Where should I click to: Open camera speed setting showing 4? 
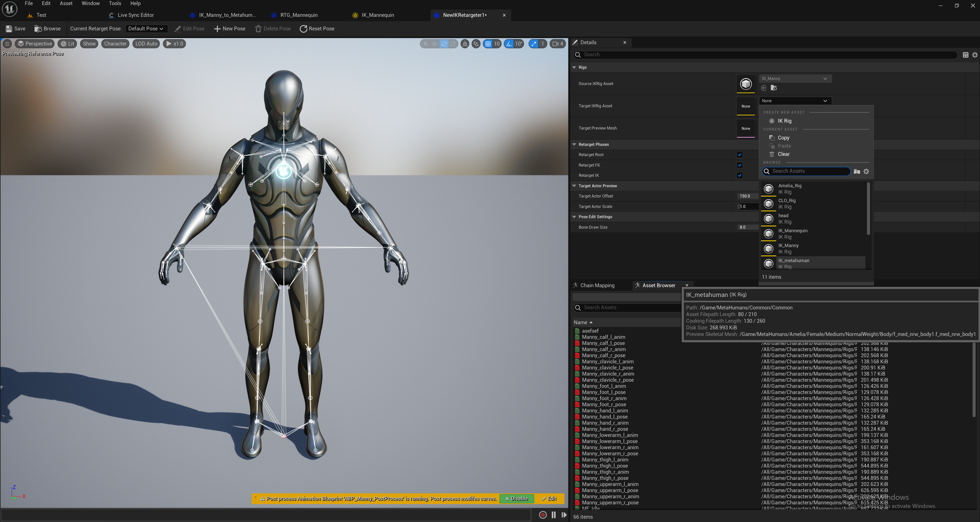pos(558,44)
